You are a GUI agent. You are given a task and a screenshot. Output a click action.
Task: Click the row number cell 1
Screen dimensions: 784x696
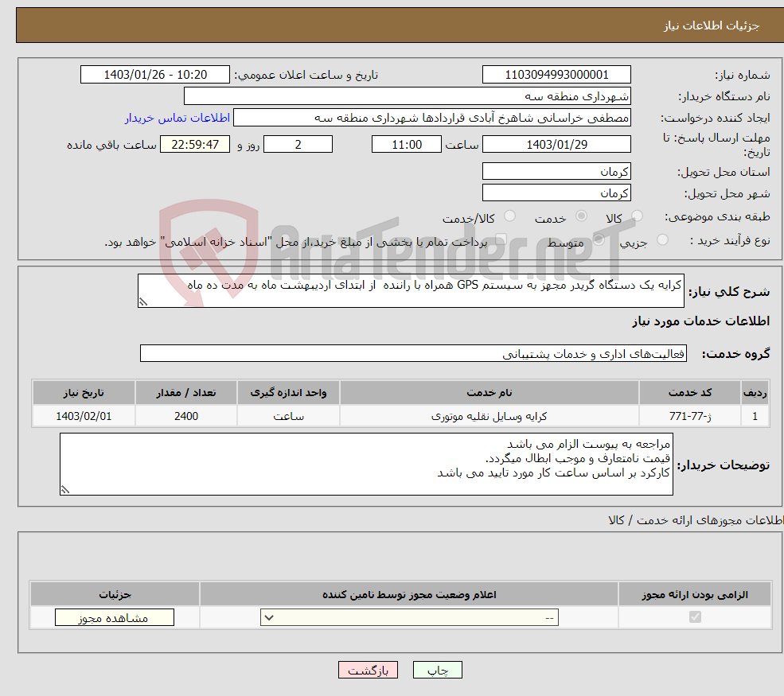[x=755, y=416]
